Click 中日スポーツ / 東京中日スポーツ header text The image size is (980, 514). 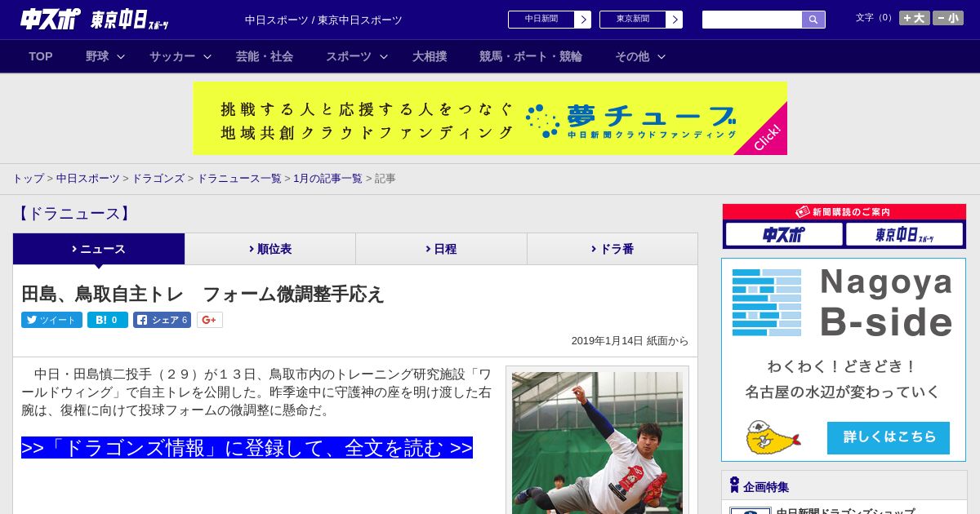click(323, 20)
